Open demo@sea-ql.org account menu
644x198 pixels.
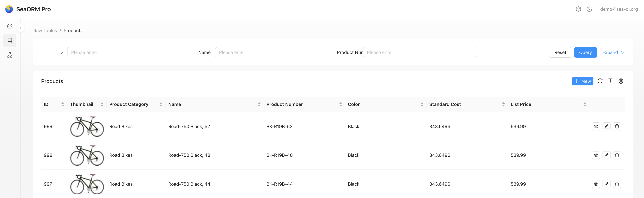tap(619, 9)
